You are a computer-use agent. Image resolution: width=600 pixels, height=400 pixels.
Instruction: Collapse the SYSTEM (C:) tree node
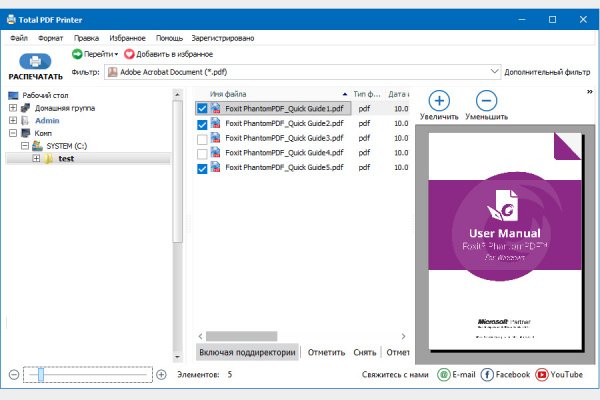(x=25, y=146)
